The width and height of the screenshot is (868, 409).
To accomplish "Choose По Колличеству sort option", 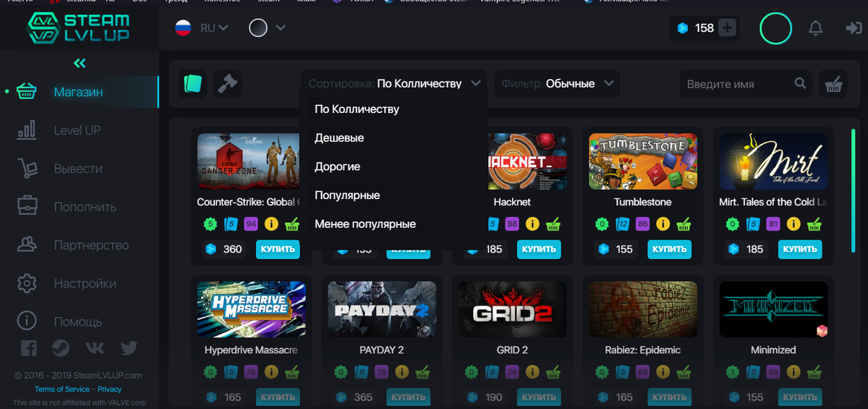I will click(x=393, y=109).
